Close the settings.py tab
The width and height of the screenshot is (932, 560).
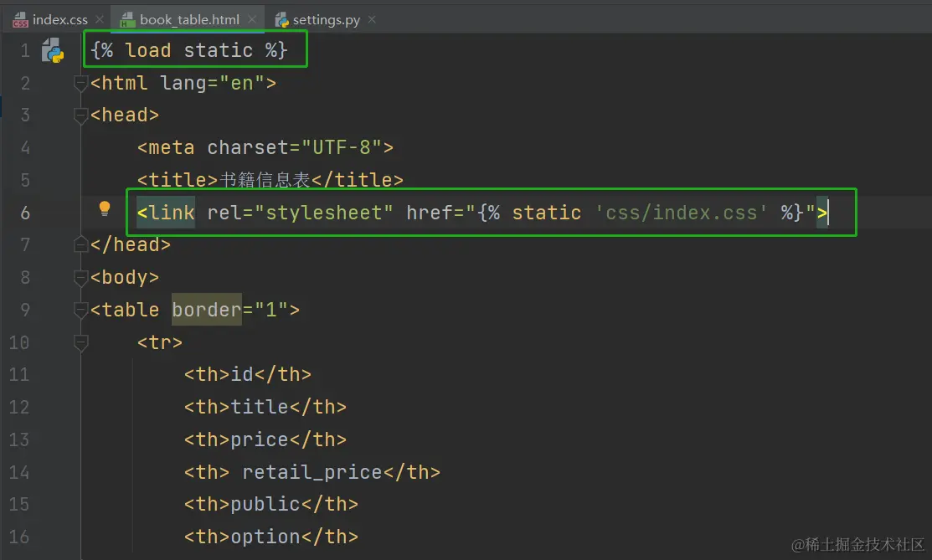tap(372, 19)
